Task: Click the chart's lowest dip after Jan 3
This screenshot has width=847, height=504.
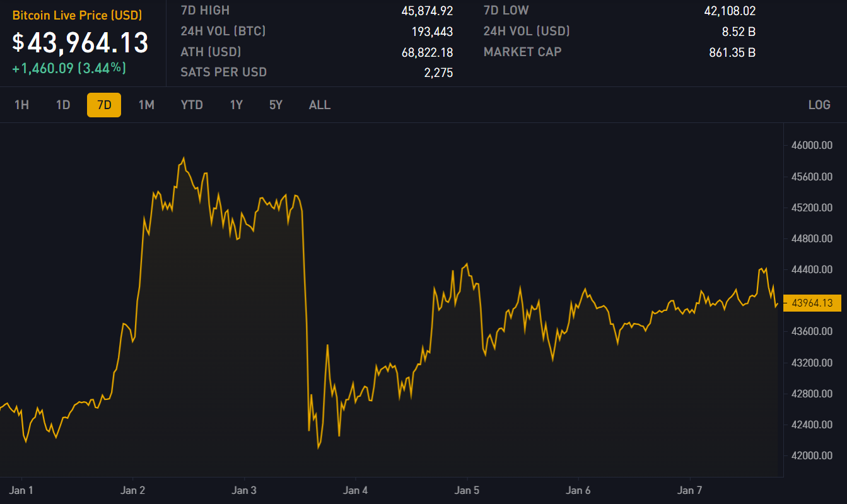Action: (318, 448)
